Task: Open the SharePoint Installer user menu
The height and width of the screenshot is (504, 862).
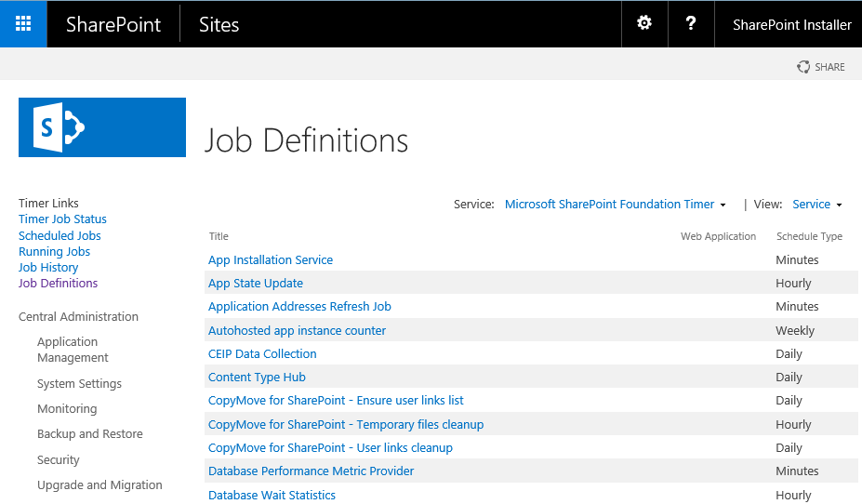Action: (x=791, y=25)
